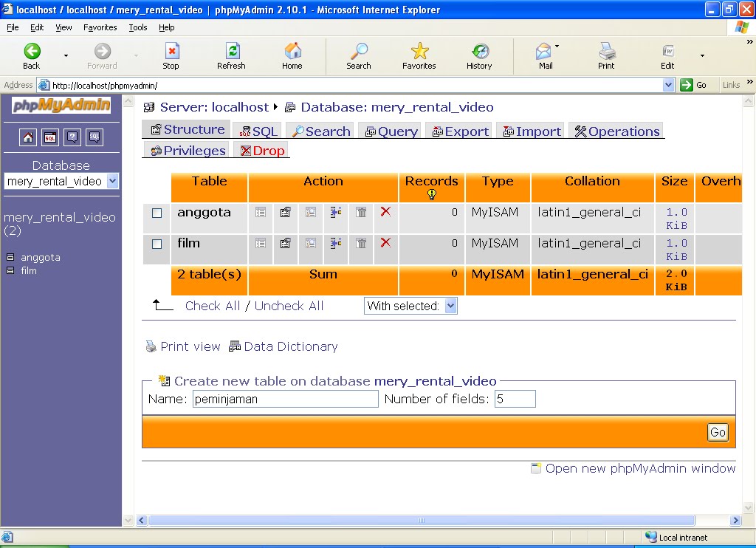Click the IE Stop toolbar button
Image resolution: width=756 pixels, height=548 pixels.
click(171, 56)
